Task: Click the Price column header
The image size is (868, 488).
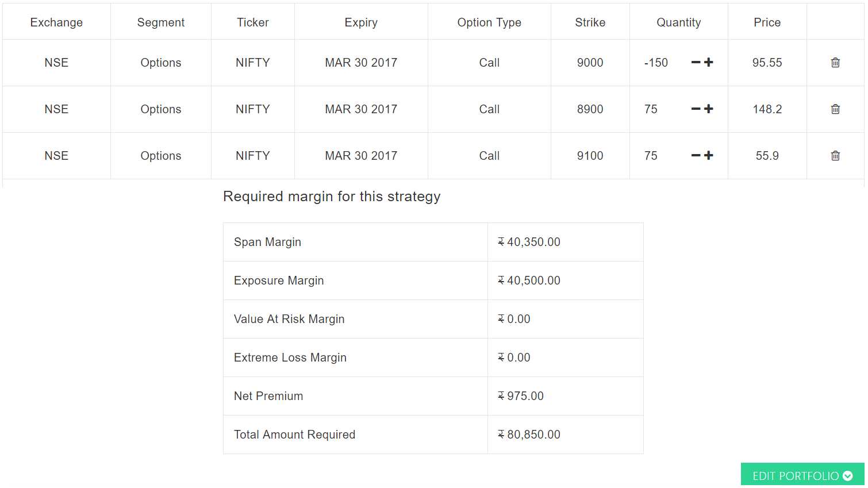Action: click(x=767, y=22)
